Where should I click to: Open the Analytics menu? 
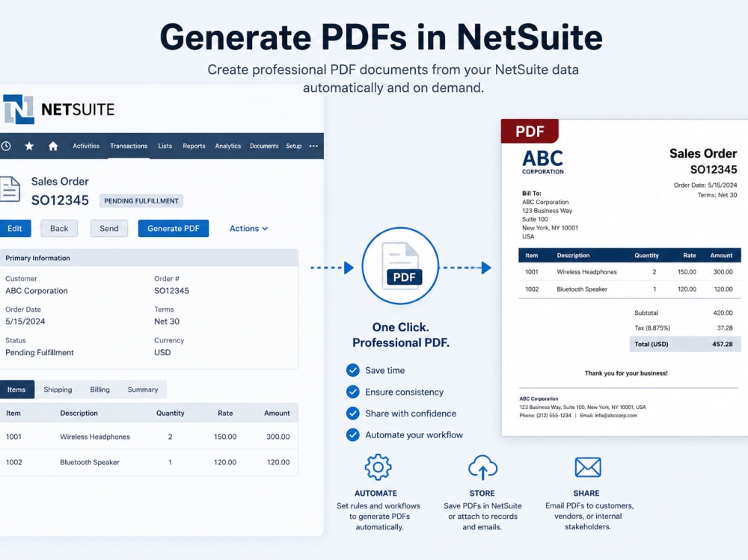tap(227, 146)
